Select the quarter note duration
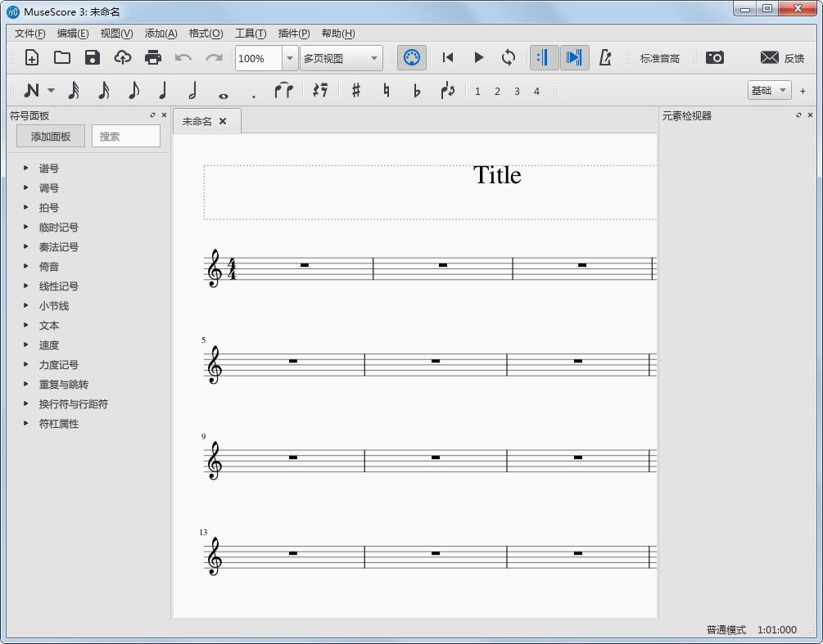 click(x=162, y=90)
